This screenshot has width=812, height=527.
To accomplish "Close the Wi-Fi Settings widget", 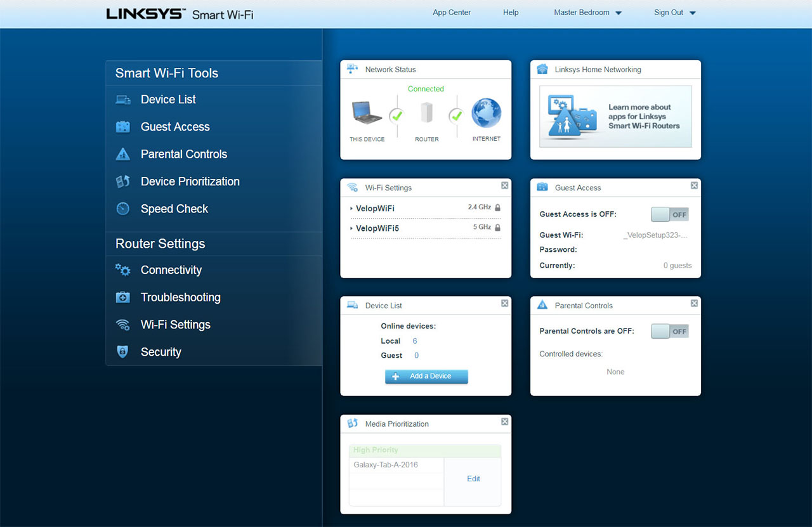I will click(504, 185).
